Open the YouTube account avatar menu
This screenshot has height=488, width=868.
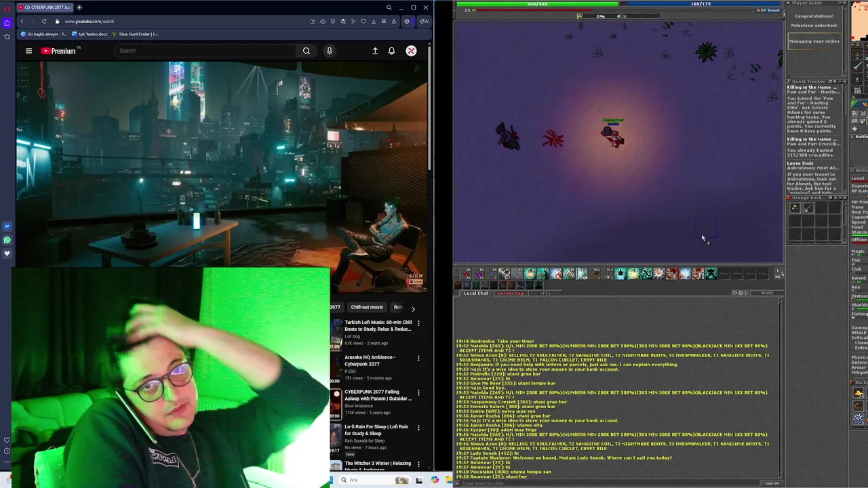click(411, 51)
